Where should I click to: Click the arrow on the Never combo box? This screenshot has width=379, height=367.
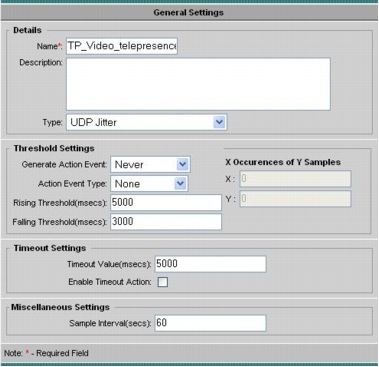[x=182, y=164]
